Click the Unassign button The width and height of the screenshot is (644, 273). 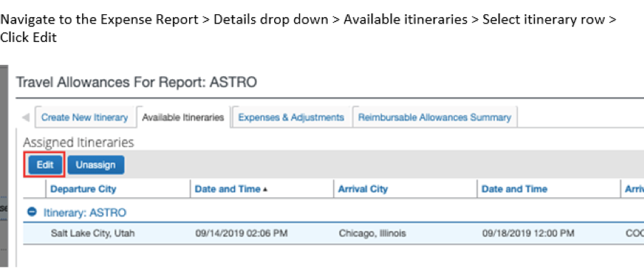[x=96, y=165]
